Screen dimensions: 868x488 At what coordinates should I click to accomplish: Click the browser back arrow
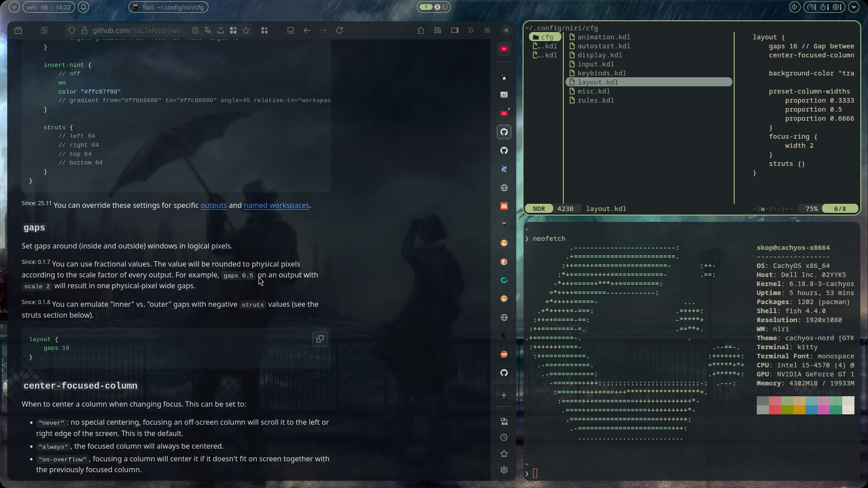[x=307, y=30]
